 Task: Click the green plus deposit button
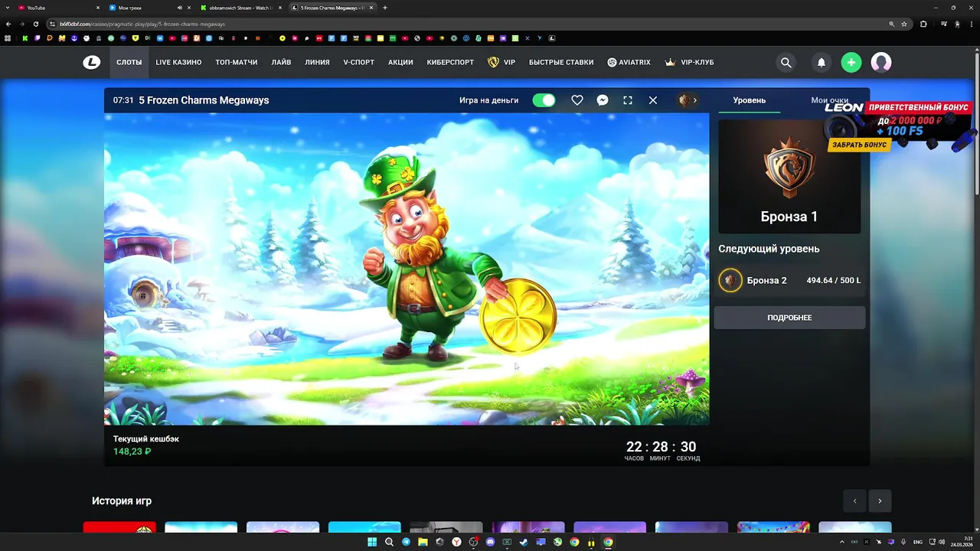point(851,63)
